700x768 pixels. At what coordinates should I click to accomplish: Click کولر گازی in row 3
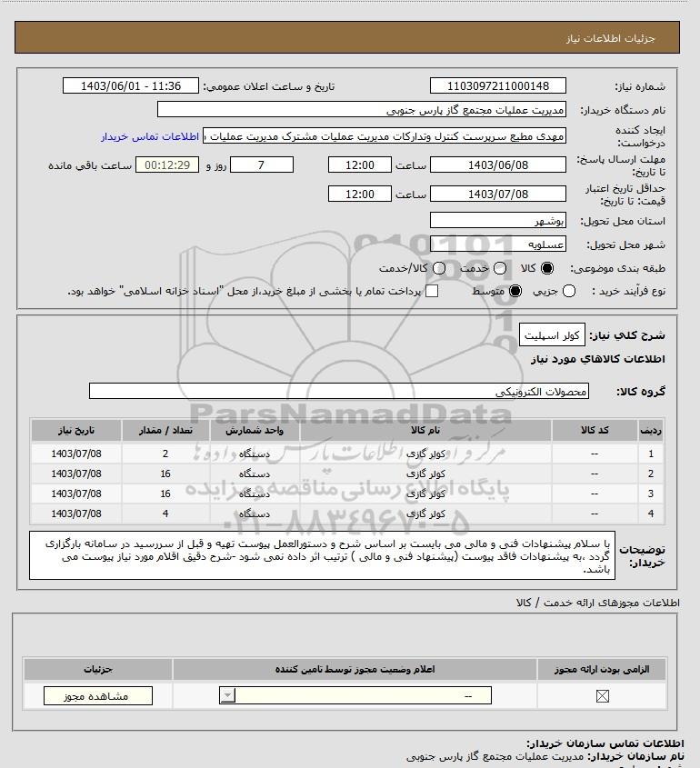point(425,494)
